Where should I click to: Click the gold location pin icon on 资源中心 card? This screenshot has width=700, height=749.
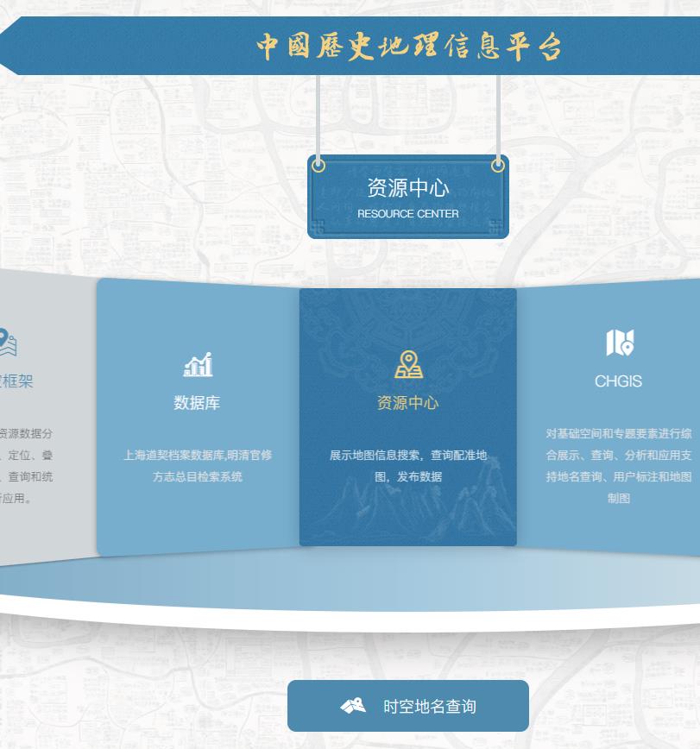(407, 362)
